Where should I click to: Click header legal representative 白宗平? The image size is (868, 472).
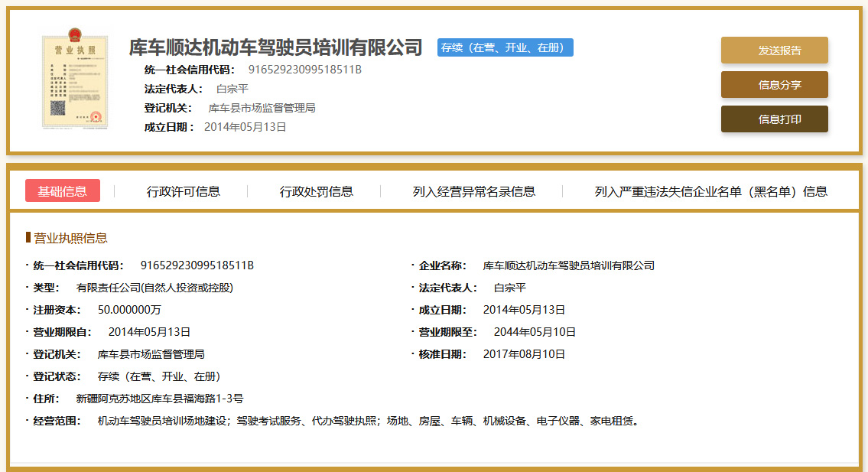(x=232, y=89)
